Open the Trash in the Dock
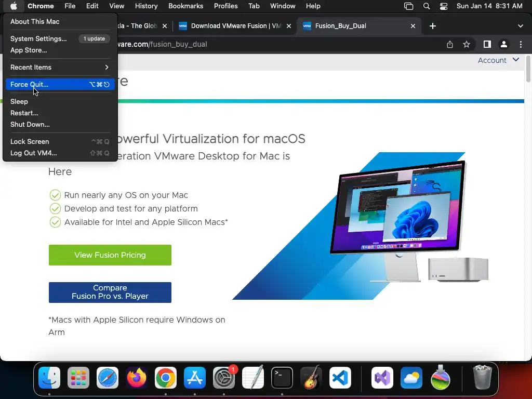The image size is (532, 399). pyautogui.click(x=483, y=377)
